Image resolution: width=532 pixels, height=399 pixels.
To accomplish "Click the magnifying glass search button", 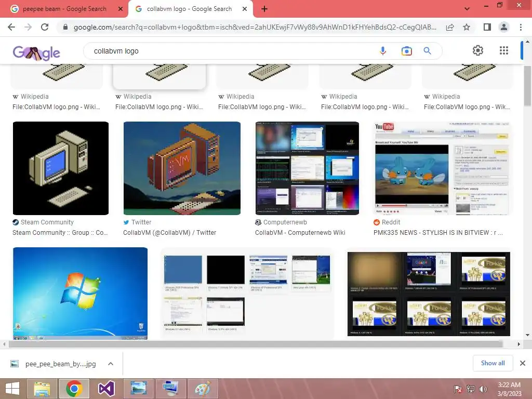I will 427,51.
